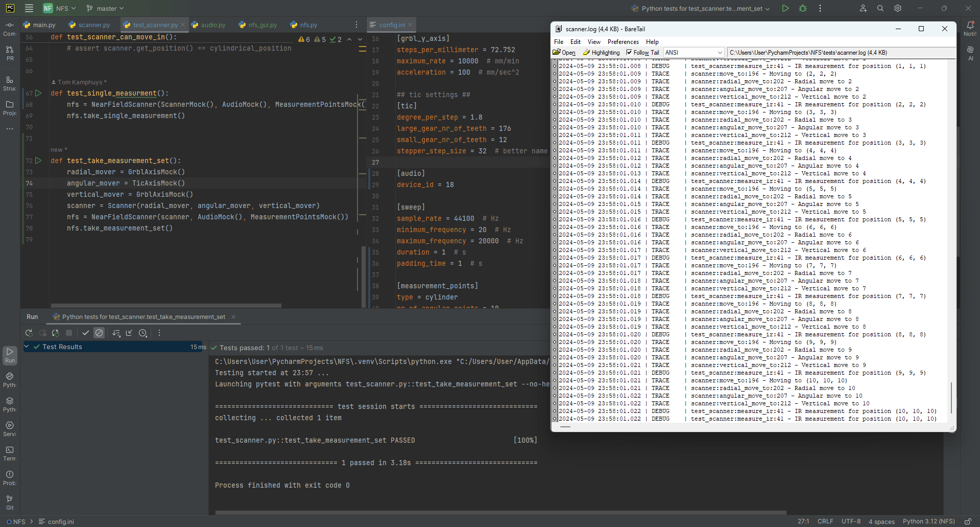Open the Commit tool window
980x527 pixels.
pyautogui.click(x=10, y=29)
